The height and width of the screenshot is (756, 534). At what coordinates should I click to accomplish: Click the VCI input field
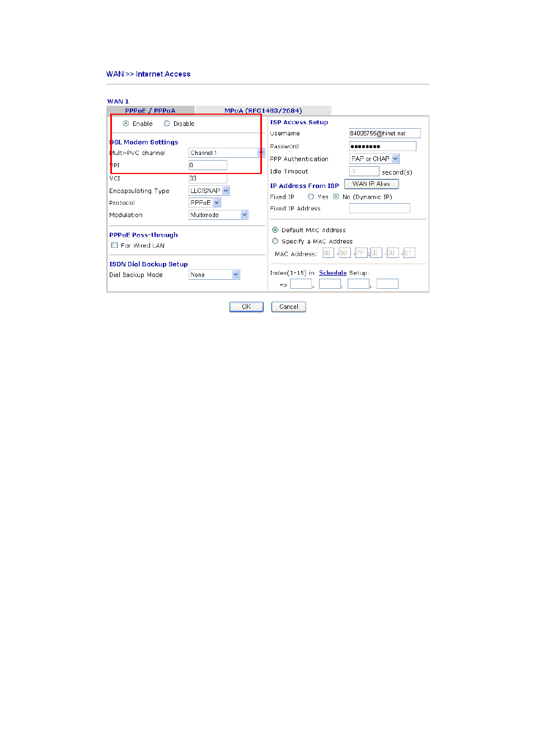tap(208, 179)
